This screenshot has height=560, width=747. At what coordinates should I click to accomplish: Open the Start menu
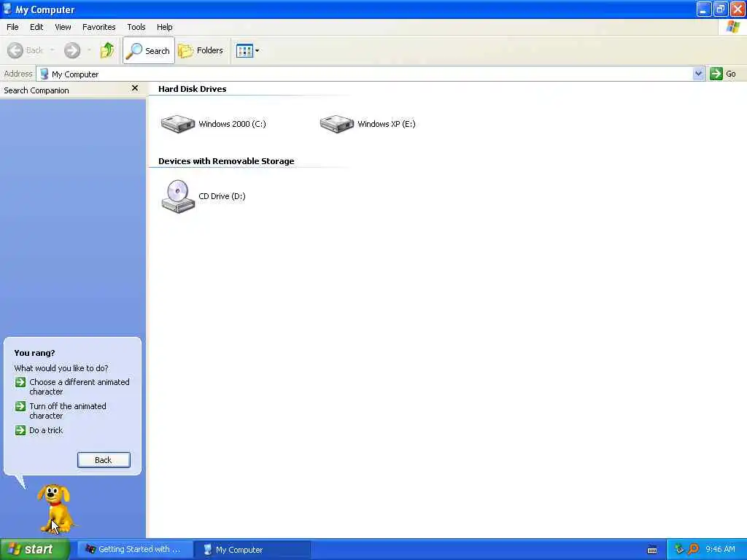click(x=35, y=550)
